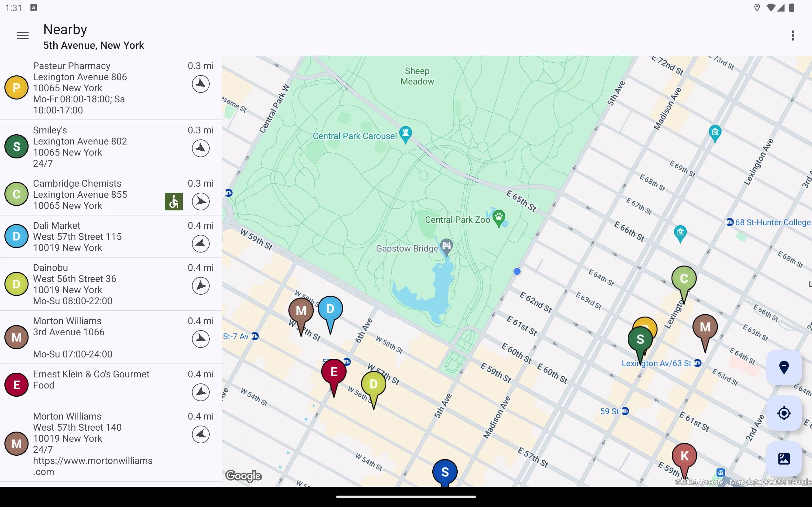The image size is (812, 507).
Task: Click the satellite/map view toggle icon
Action: (x=783, y=459)
